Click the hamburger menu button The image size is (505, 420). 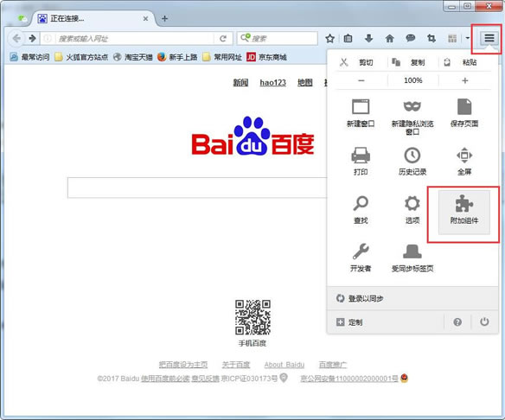point(489,39)
